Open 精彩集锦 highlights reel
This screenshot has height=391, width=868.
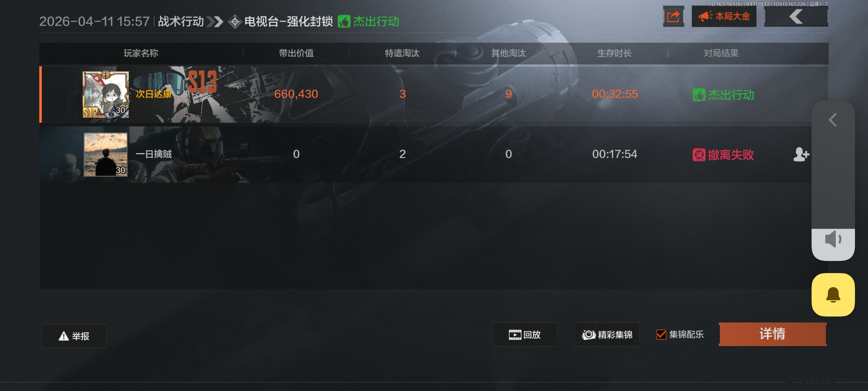pos(607,334)
